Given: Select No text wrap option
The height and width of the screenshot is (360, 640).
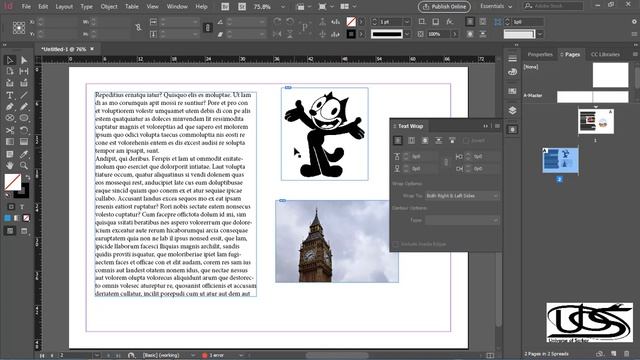Looking at the screenshot, I should click(x=398, y=140).
